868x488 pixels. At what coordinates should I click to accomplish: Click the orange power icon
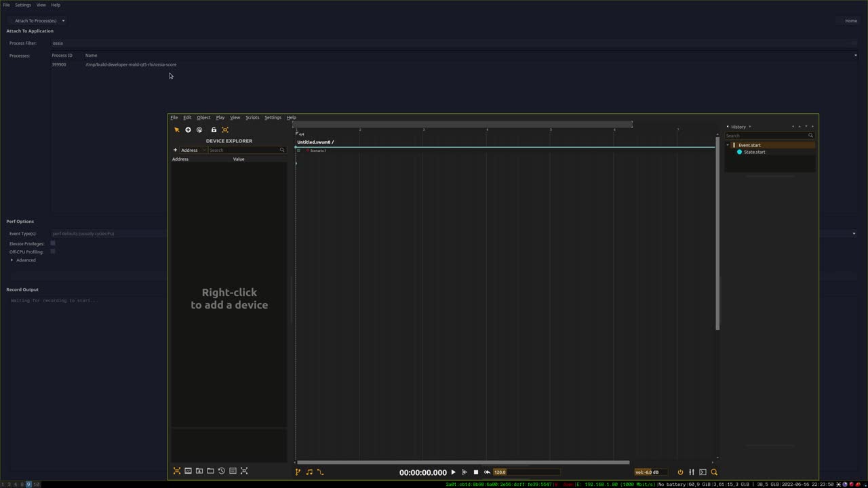[x=680, y=472]
